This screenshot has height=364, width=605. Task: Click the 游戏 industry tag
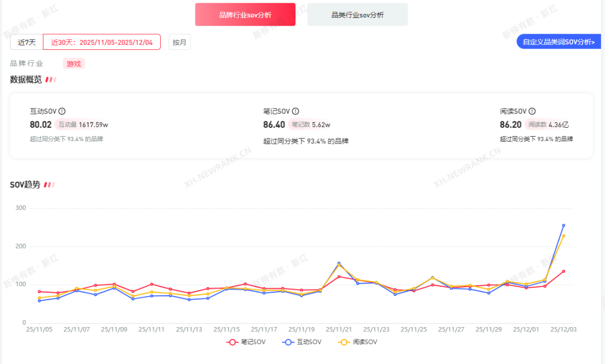pyautogui.click(x=73, y=64)
